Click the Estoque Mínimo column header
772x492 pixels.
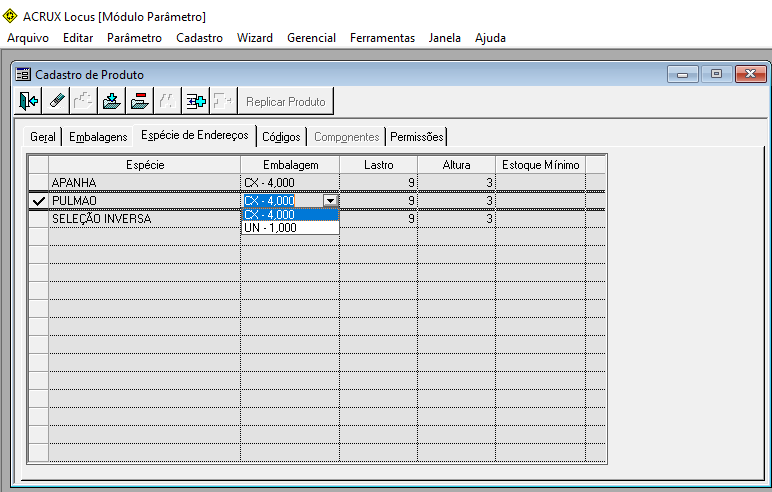pyautogui.click(x=541, y=164)
